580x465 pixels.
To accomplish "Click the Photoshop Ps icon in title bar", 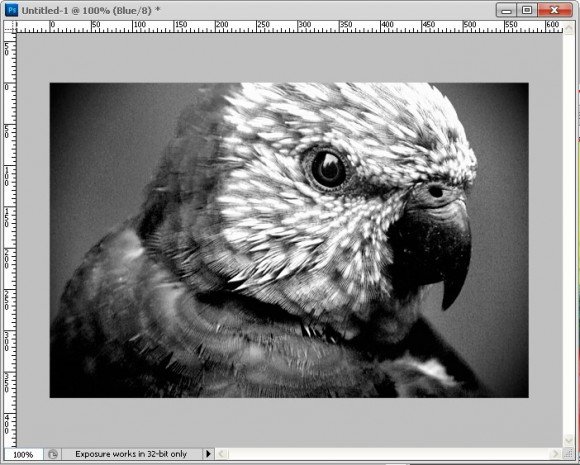I will pos(11,10).
